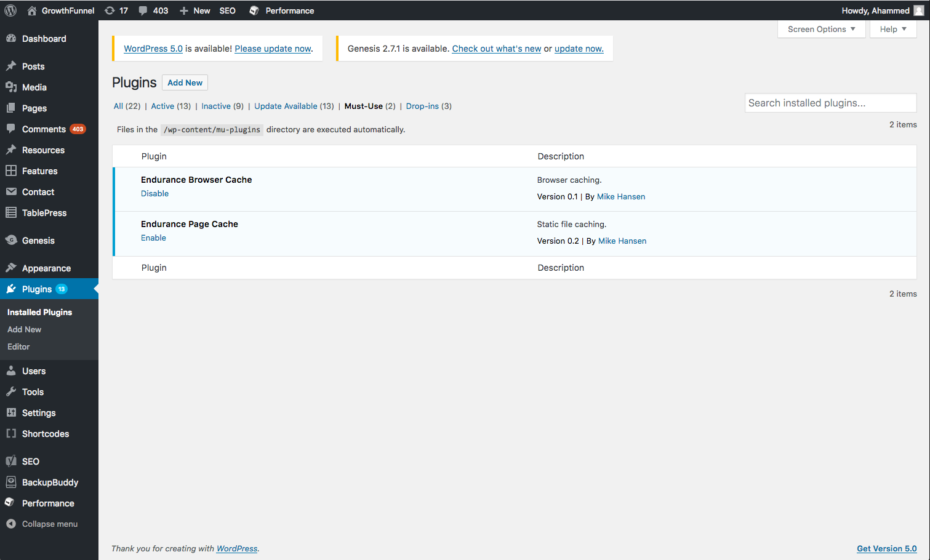Open the New content menu in admin bar
930x560 pixels.
(195, 10)
